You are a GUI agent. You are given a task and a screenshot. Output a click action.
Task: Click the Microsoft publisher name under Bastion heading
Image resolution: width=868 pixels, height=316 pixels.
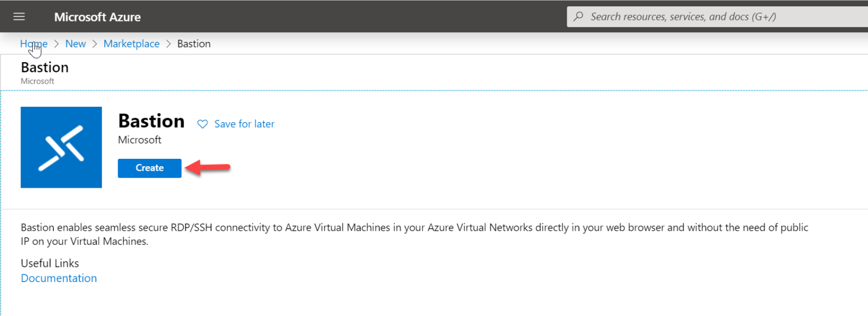click(140, 140)
